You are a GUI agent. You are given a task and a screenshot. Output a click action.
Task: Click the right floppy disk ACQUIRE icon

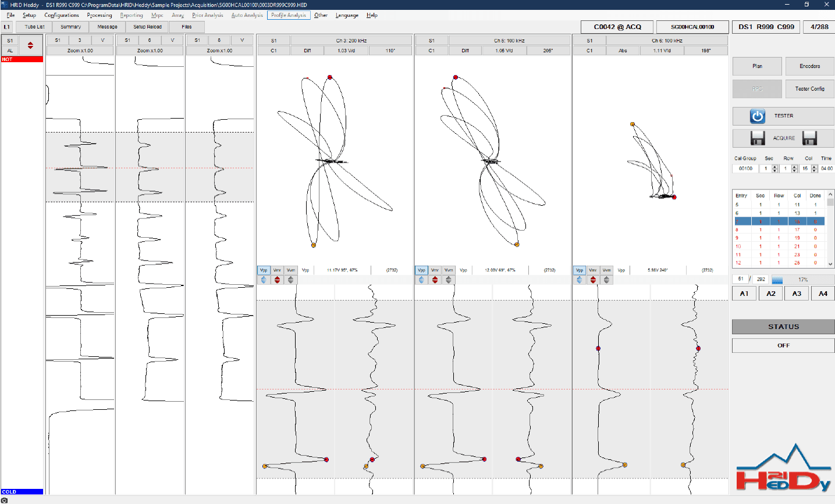coord(809,138)
